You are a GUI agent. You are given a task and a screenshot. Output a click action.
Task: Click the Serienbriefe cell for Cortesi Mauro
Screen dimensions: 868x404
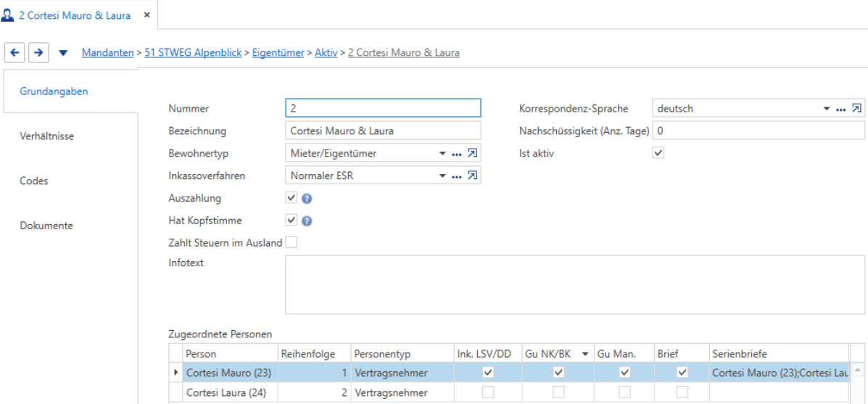click(778, 373)
